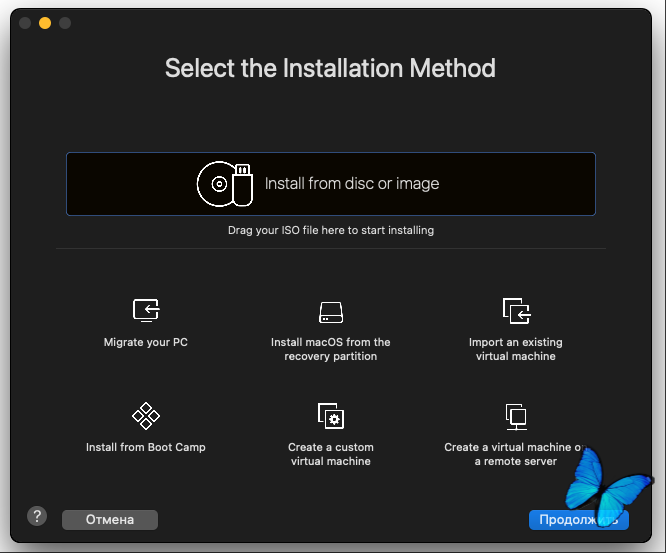Screen dimensions: 666x553
Task: Click the disc and USB drive icon
Action: (x=224, y=184)
